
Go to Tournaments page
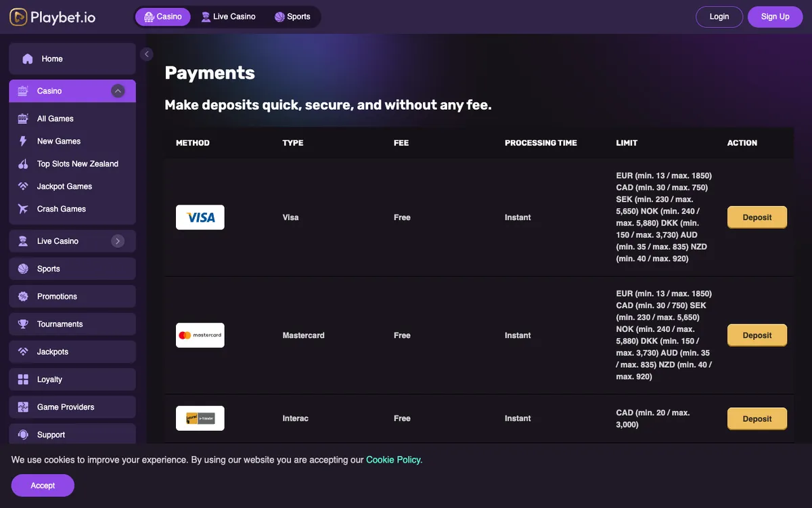point(72,324)
